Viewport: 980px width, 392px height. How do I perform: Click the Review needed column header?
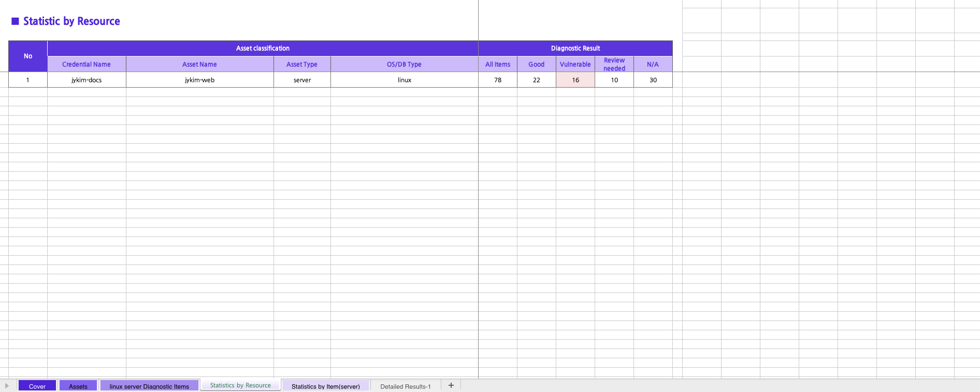[614, 64]
